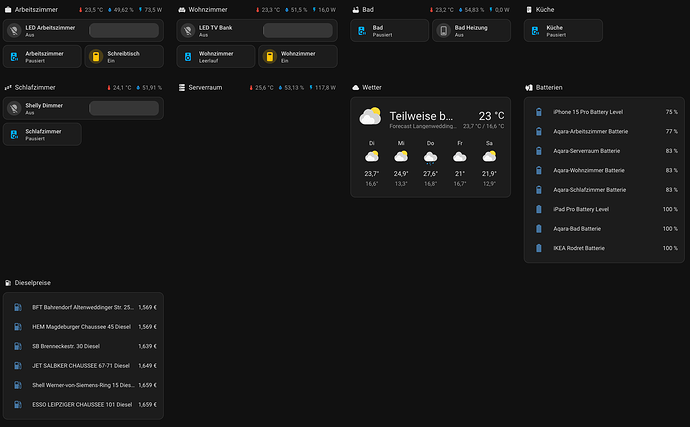This screenshot has height=427, width=690.
Task: Click the ESSO Leipziger Chaussee fuel pump icon
Action: coord(18,404)
